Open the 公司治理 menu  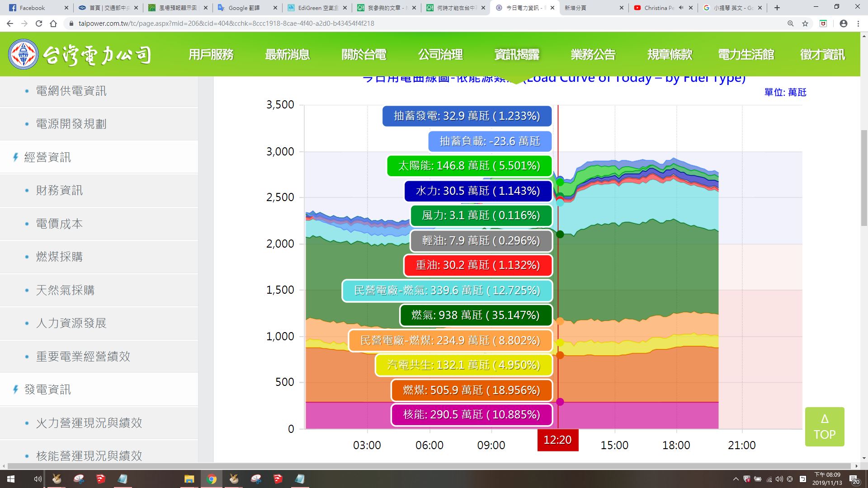click(x=440, y=55)
